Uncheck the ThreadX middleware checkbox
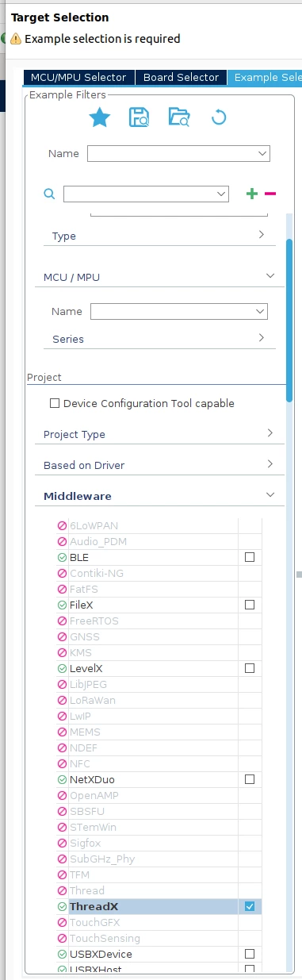Screen dimensions: 302x980 pyautogui.click(x=250, y=906)
